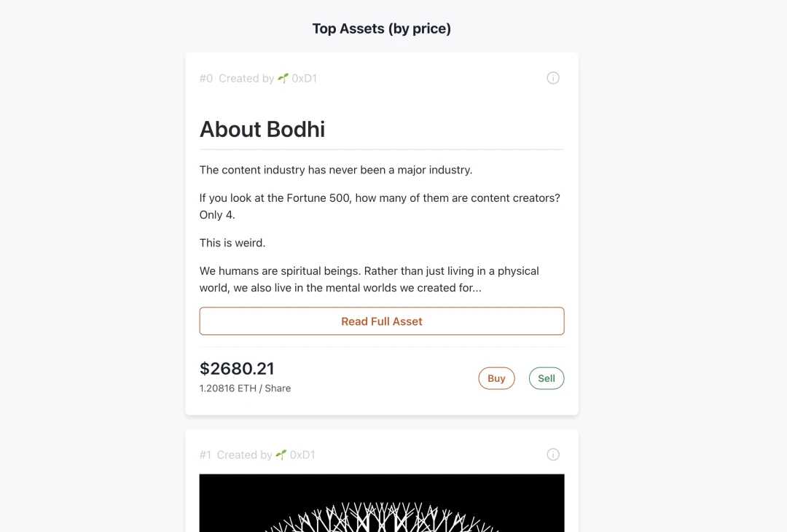Screen dimensions: 787x532
Task: Click the sprout icon beside 0xD1 on asset #0
Action: (281, 78)
